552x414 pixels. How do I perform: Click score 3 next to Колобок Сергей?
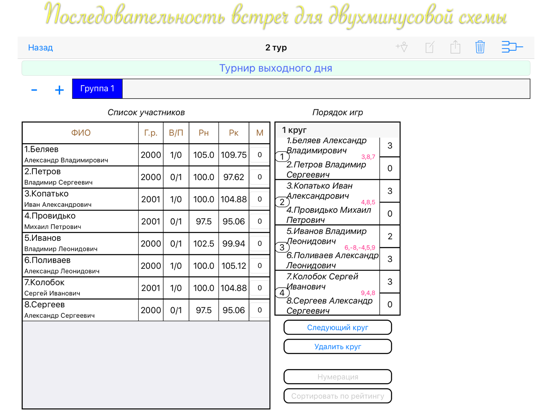tap(390, 282)
